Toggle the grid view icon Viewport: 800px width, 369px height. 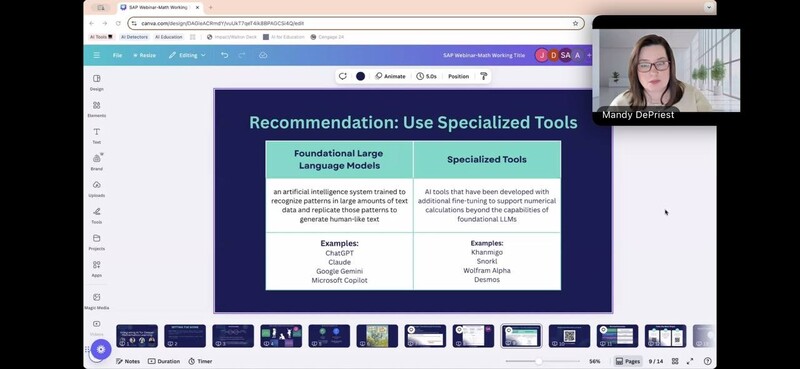tap(675, 361)
